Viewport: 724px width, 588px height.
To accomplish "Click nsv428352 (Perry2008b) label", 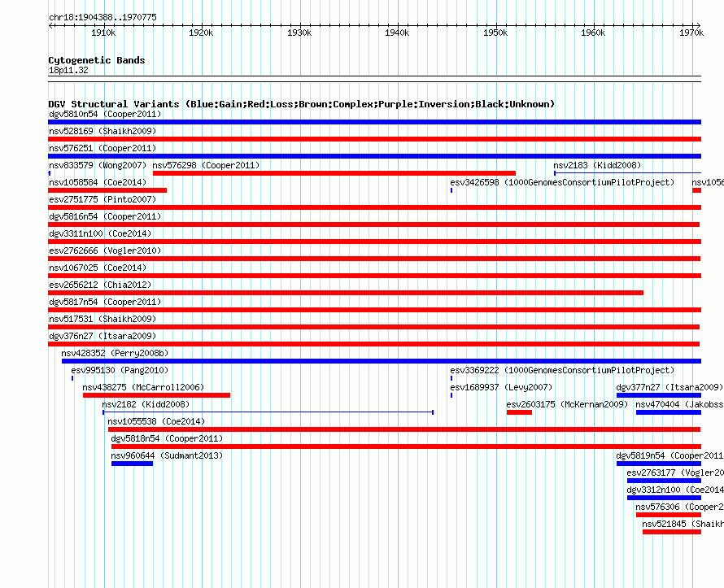I will (115, 353).
